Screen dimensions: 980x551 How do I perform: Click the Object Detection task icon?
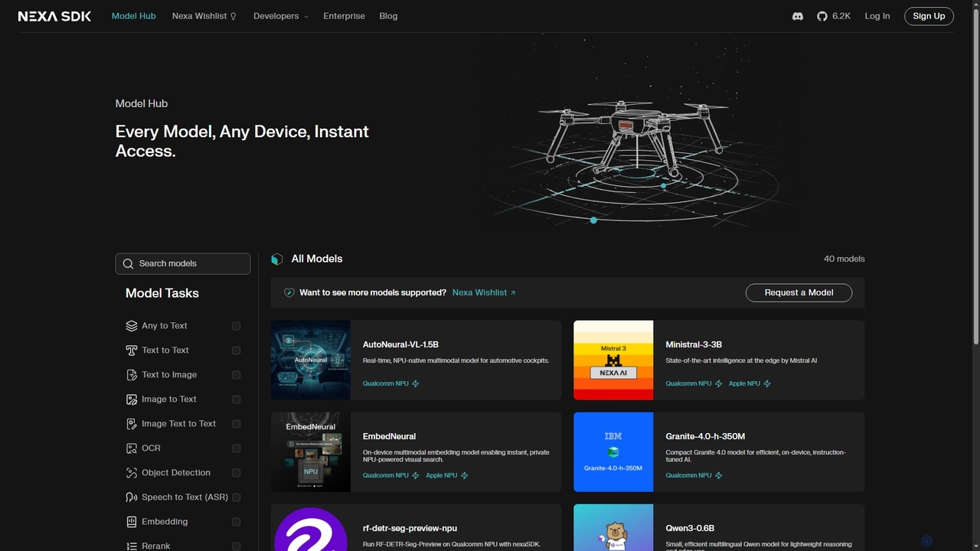coord(132,473)
